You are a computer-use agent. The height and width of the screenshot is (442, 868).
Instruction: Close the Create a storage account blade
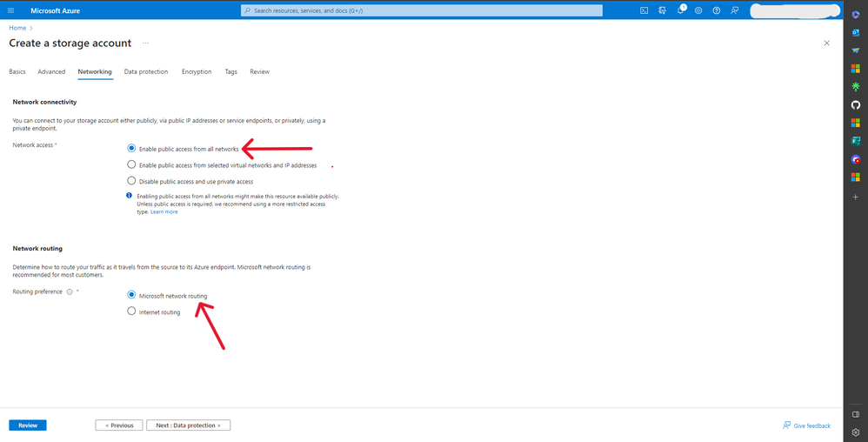(x=826, y=44)
